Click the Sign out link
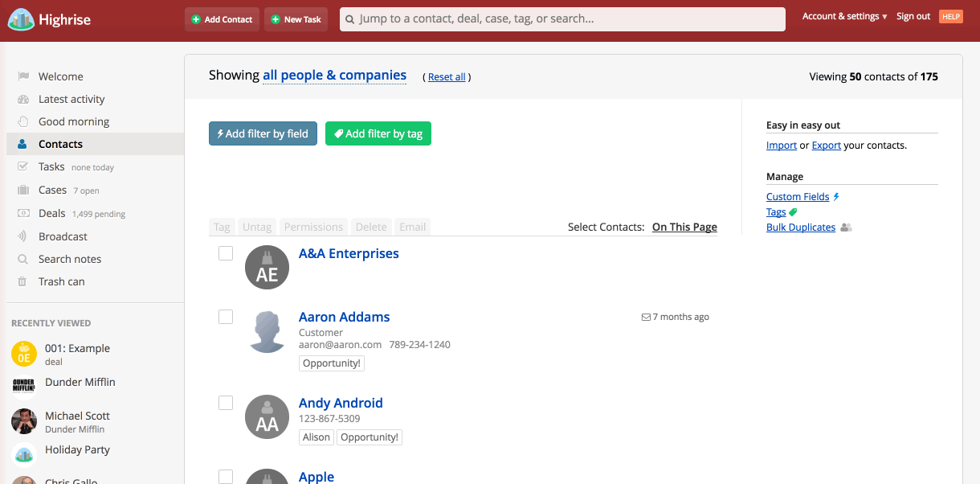The height and width of the screenshot is (484, 980). click(x=913, y=16)
